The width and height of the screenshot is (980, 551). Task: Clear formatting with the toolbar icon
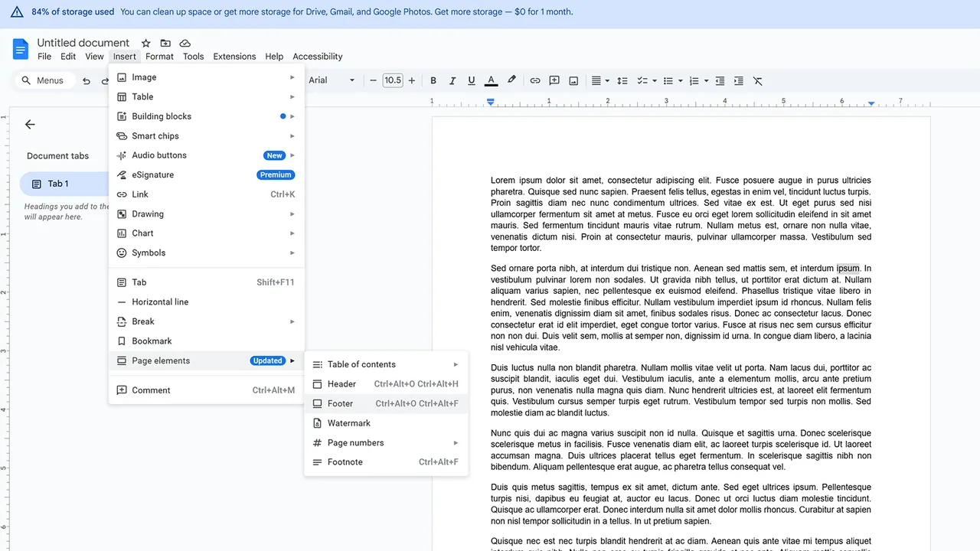coord(757,80)
